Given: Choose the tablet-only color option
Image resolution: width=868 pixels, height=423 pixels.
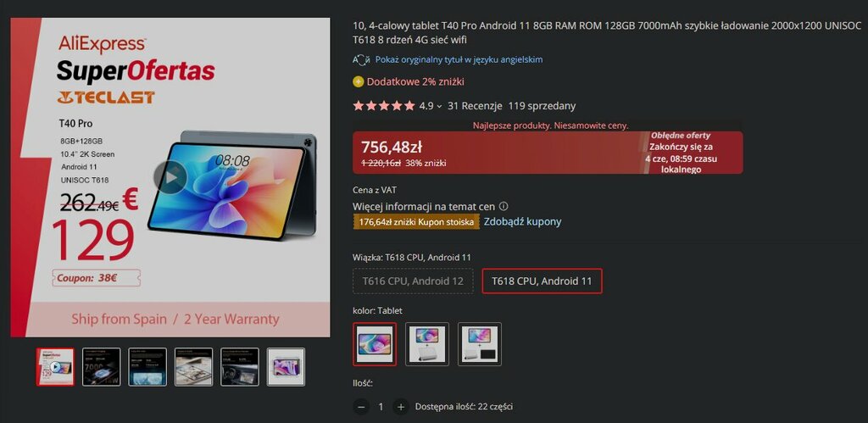Looking at the screenshot, I should pos(375,344).
